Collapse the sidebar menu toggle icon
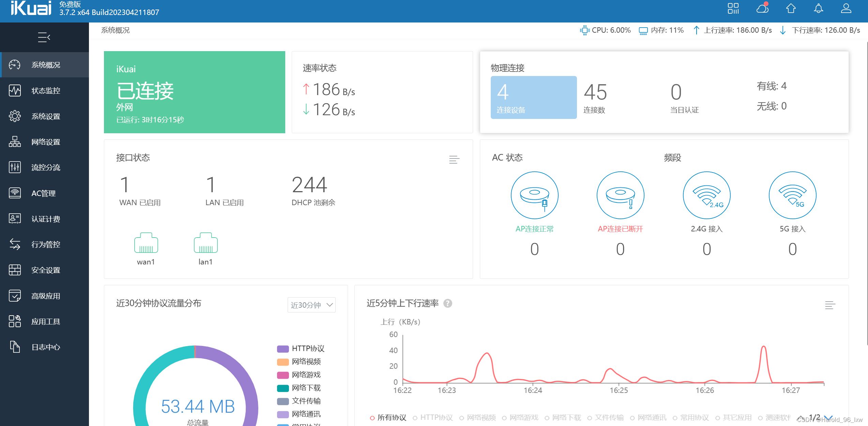 (44, 37)
